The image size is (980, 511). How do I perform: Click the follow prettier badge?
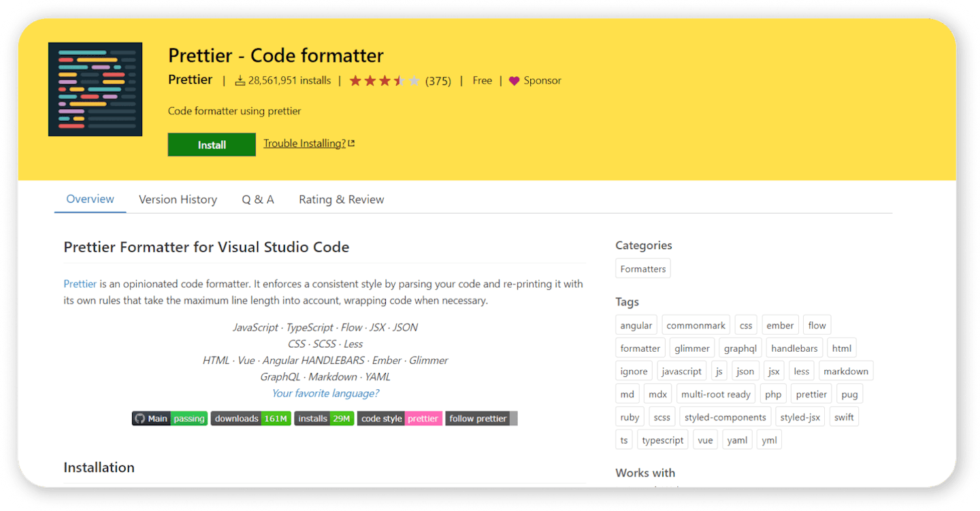(x=481, y=418)
